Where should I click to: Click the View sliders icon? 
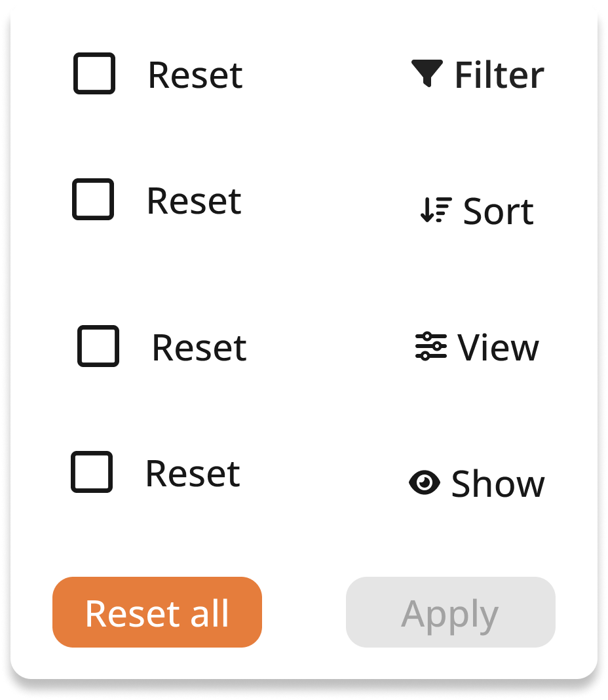click(430, 346)
